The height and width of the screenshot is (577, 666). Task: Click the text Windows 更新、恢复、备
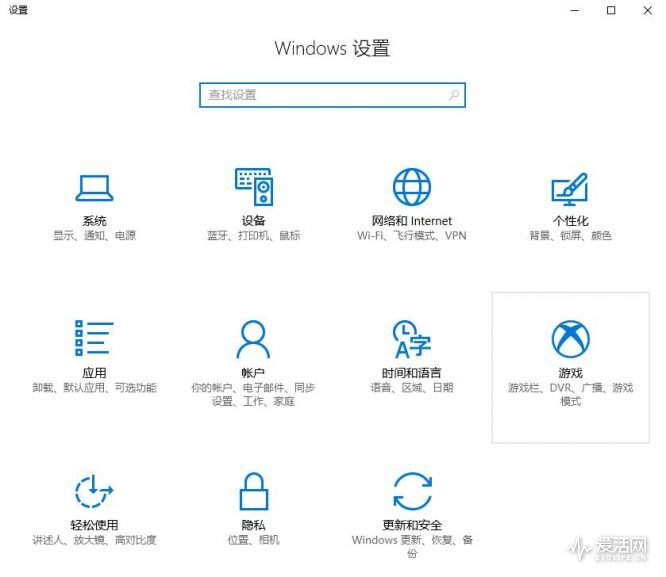click(x=412, y=540)
